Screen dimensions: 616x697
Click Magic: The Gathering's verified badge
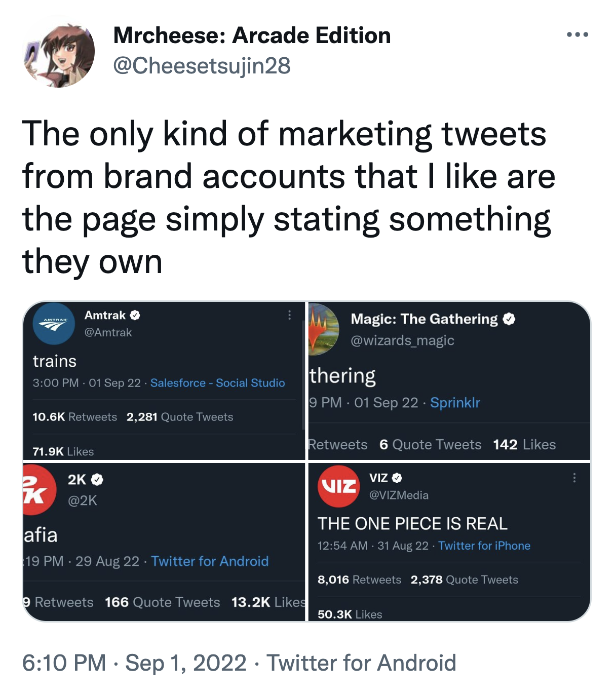click(x=509, y=319)
